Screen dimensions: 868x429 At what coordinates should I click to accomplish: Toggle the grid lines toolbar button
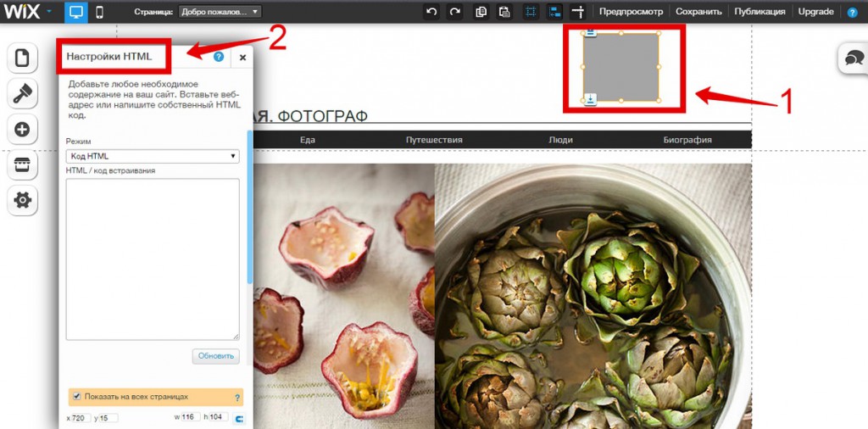(x=531, y=12)
